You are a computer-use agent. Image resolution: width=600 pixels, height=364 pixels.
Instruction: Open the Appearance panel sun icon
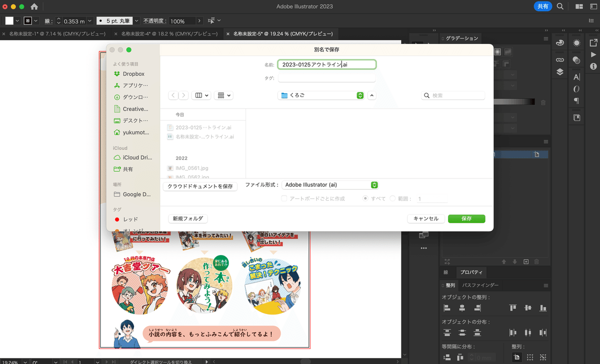576,43
